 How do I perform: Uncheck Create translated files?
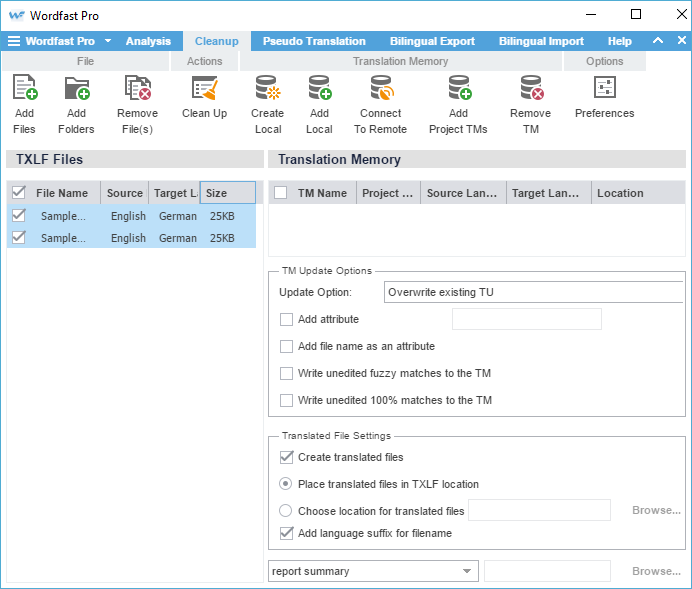click(x=286, y=457)
